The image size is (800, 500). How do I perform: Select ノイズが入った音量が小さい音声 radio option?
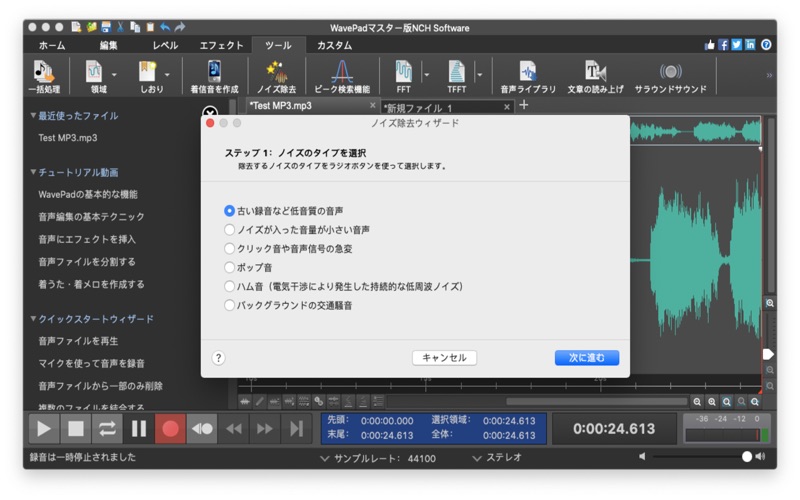click(230, 230)
